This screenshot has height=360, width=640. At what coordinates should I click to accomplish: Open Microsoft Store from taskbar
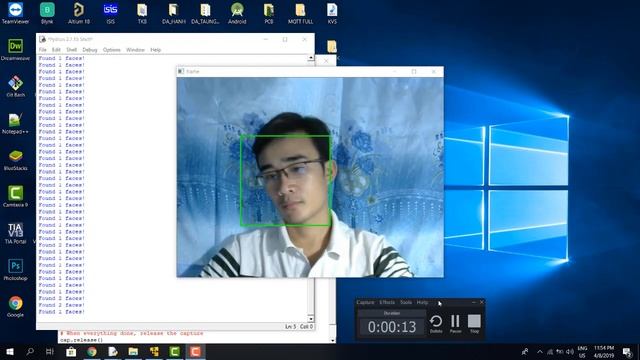tap(71, 351)
